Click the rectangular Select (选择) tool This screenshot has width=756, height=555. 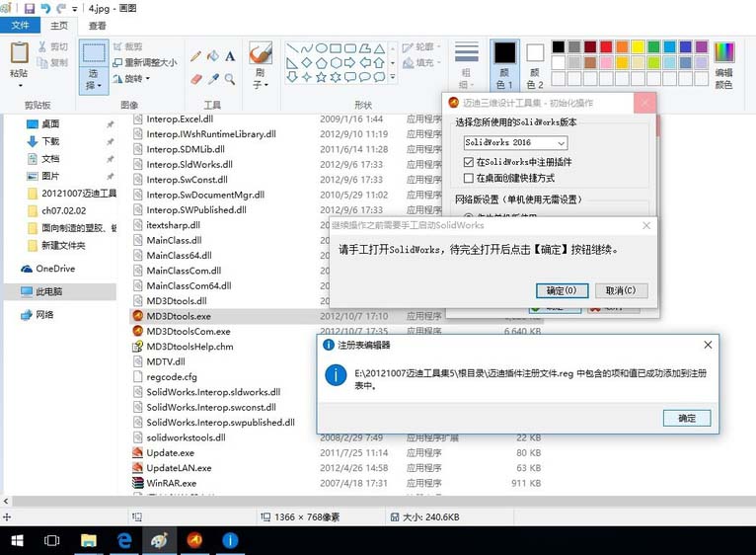tap(94, 52)
